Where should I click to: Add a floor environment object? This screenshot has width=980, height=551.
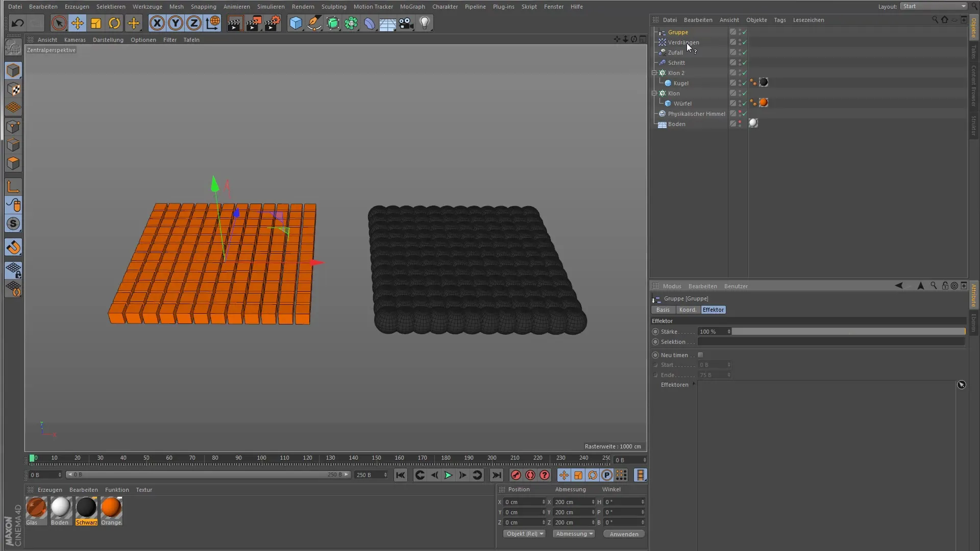tap(388, 23)
